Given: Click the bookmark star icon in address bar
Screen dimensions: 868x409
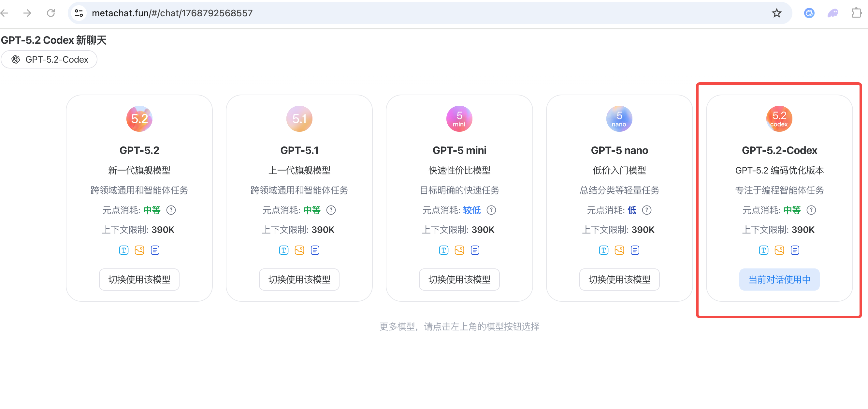Looking at the screenshot, I should (x=776, y=13).
